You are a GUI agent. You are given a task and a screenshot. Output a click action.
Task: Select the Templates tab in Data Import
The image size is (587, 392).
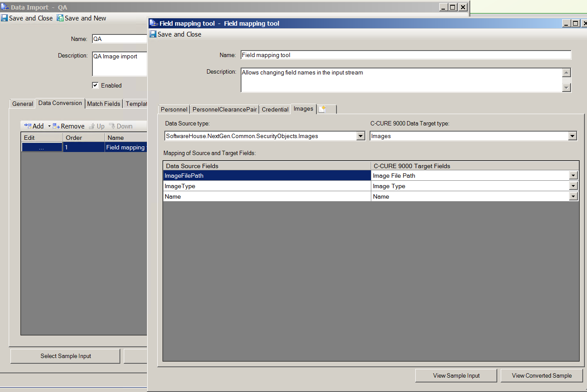point(136,104)
